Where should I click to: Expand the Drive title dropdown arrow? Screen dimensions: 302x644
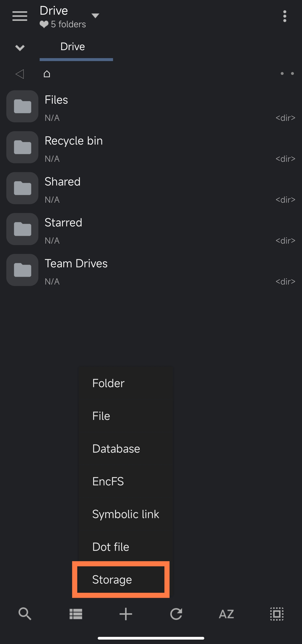[x=95, y=16]
